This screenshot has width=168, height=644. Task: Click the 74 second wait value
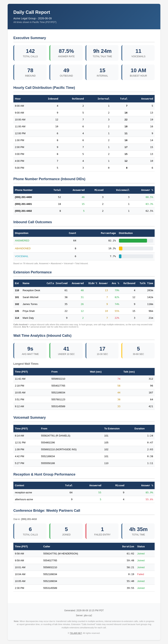coord(119,379)
